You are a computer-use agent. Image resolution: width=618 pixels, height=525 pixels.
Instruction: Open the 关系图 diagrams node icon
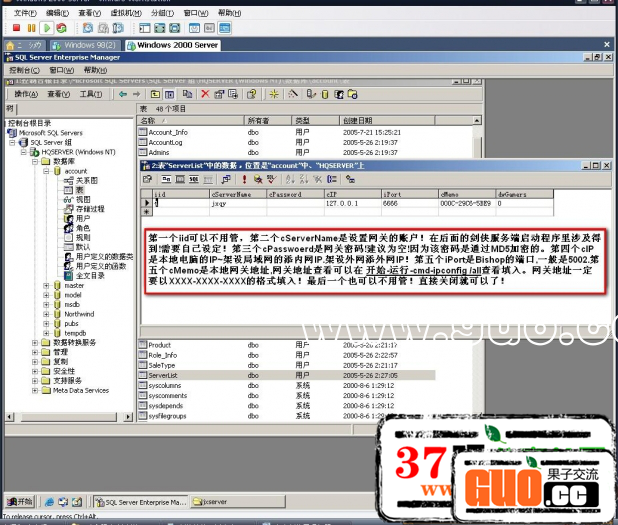click(x=69, y=180)
